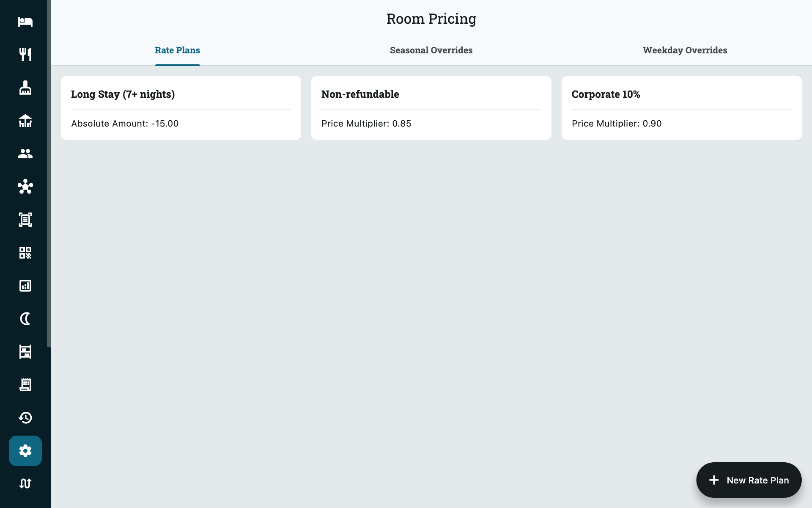
Task: Select the Rate Plans tab
Action: coord(178,50)
